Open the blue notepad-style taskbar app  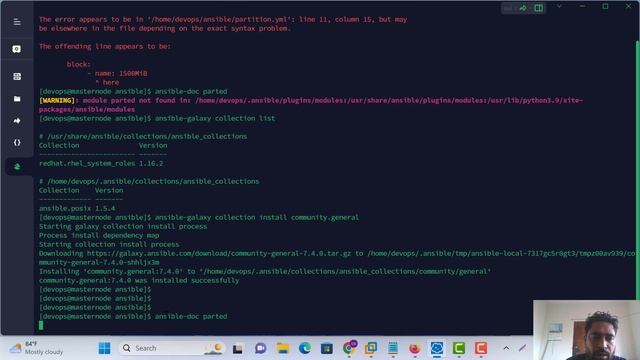[393, 348]
